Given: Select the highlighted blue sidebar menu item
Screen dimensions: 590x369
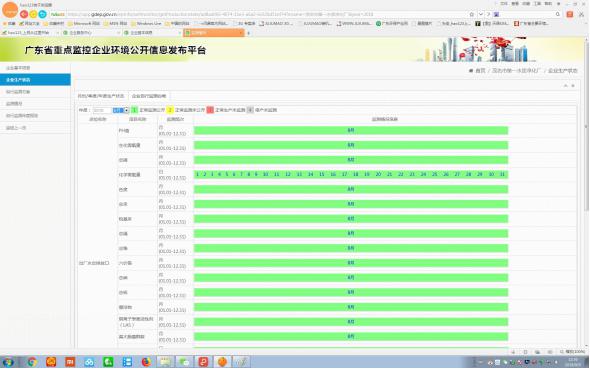Looking at the screenshot, I should pyautogui.click(x=35, y=80).
